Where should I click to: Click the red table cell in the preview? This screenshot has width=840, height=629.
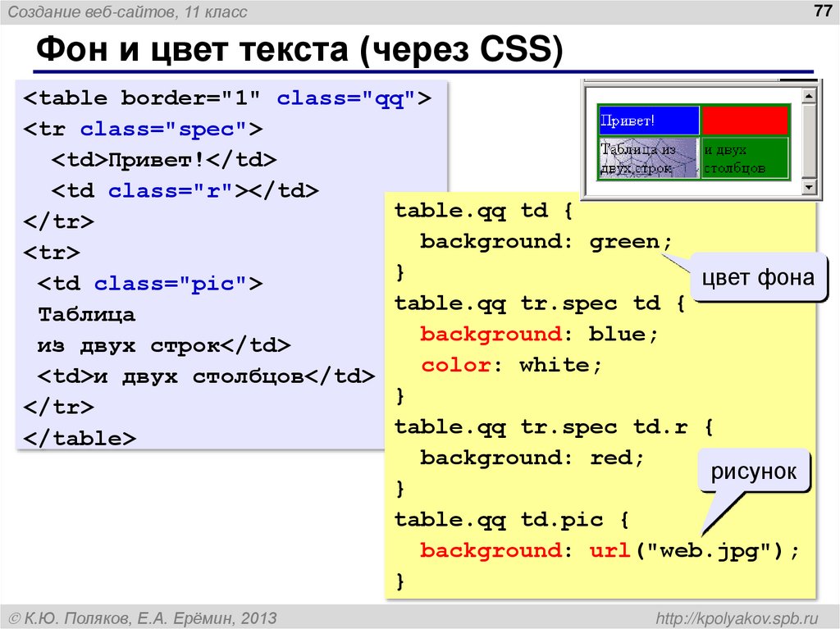point(743,120)
